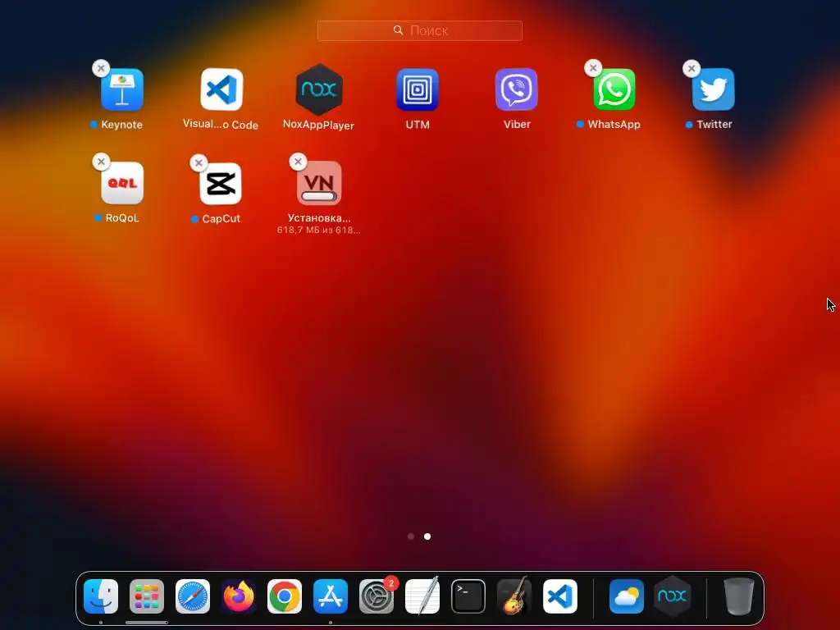This screenshot has width=840, height=630.
Task: Click the VN install progress bar
Action: [x=319, y=197]
